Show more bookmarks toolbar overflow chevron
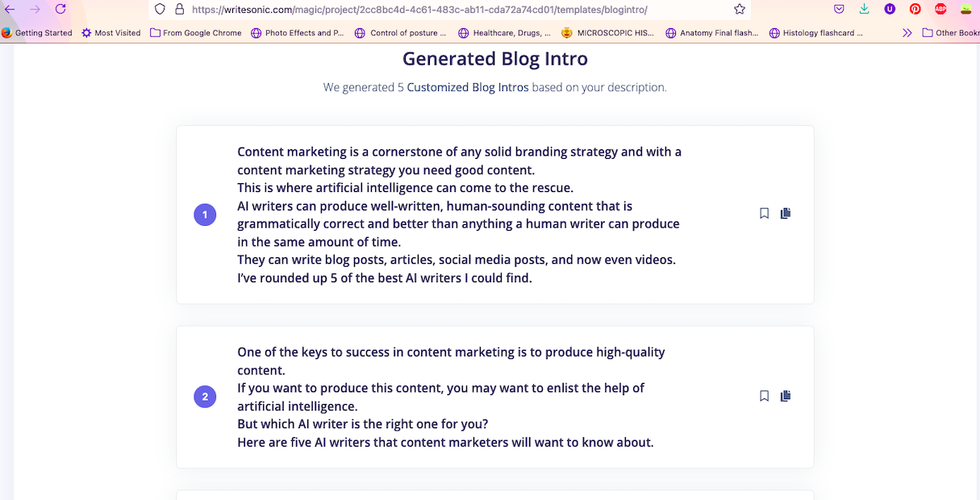Image resolution: width=980 pixels, height=500 pixels. [907, 33]
